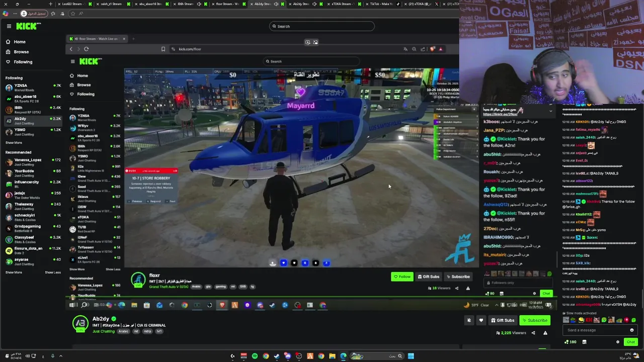Select the Arabic tag under Ab2dy
Screen dimensions: 644x362
point(123,331)
